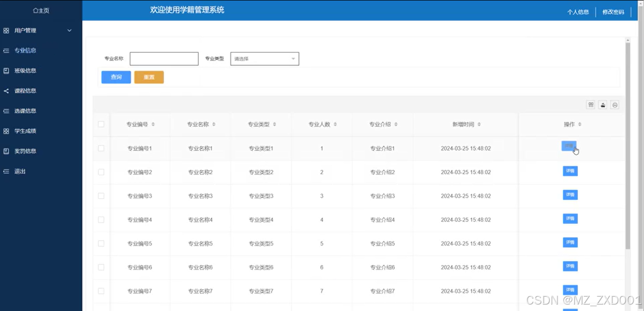Image resolution: width=644 pixels, height=311 pixels.
Task: Open 详情 for row 专业编号6
Action: 570,266
